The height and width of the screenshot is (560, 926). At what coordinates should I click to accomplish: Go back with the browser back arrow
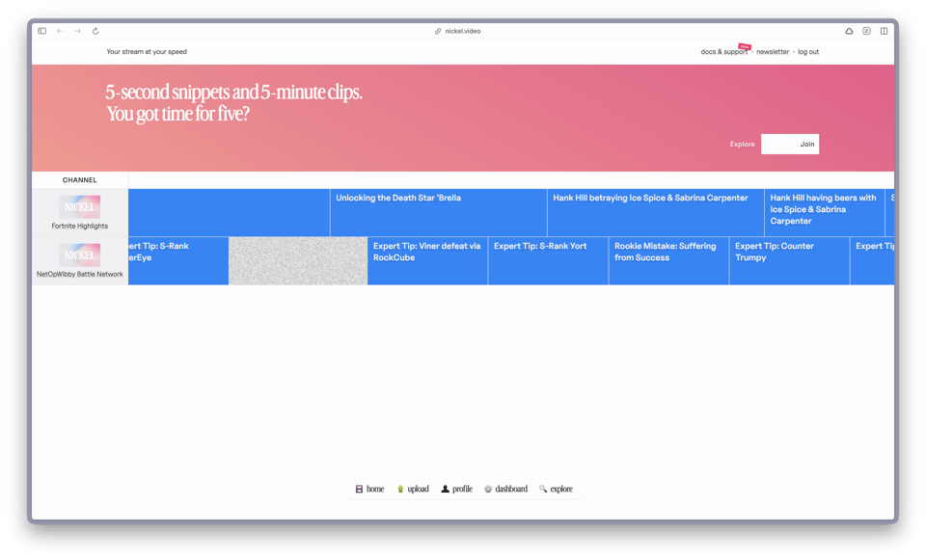(60, 31)
